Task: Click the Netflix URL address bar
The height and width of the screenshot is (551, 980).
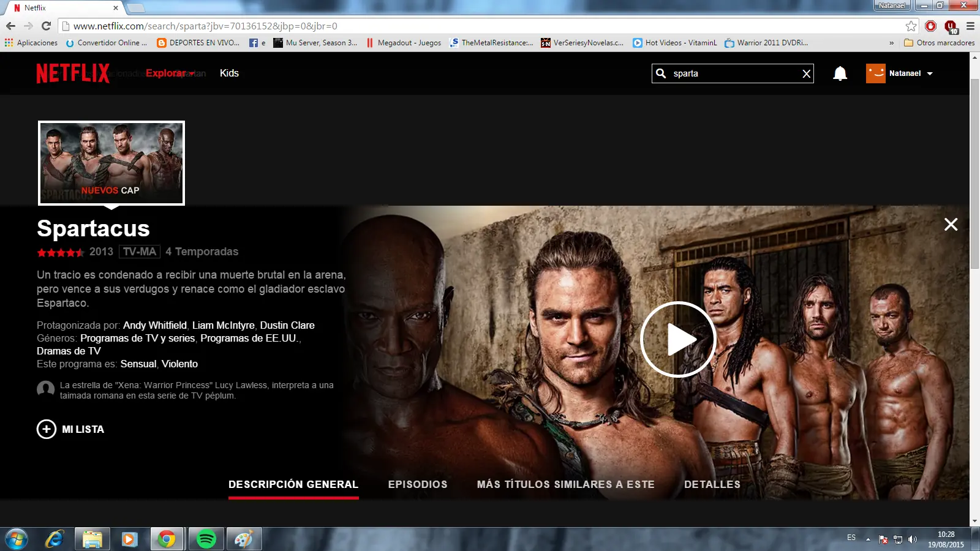Action: pyautogui.click(x=484, y=26)
